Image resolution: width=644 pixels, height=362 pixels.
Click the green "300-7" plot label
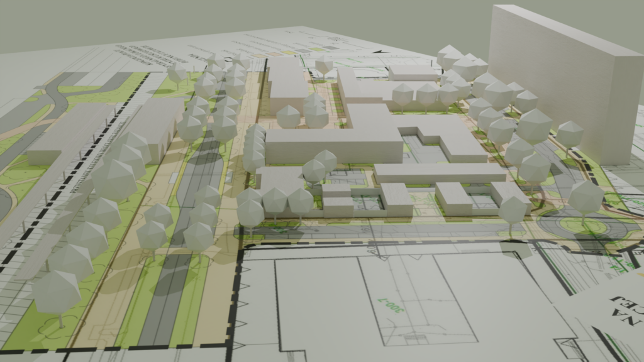(391, 306)
